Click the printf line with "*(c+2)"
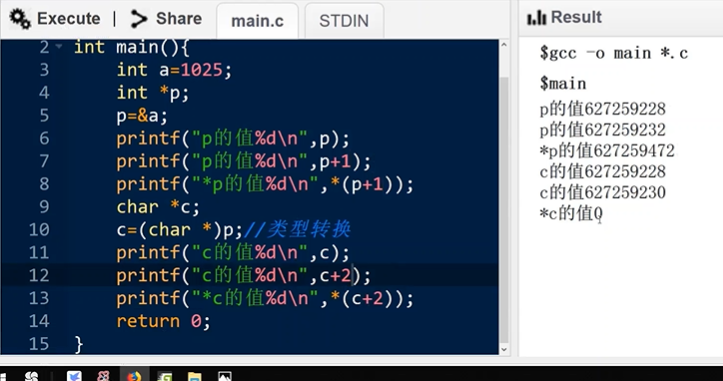Image resolution: width=723 pixels, height=381 pixels. pos(265,298)
